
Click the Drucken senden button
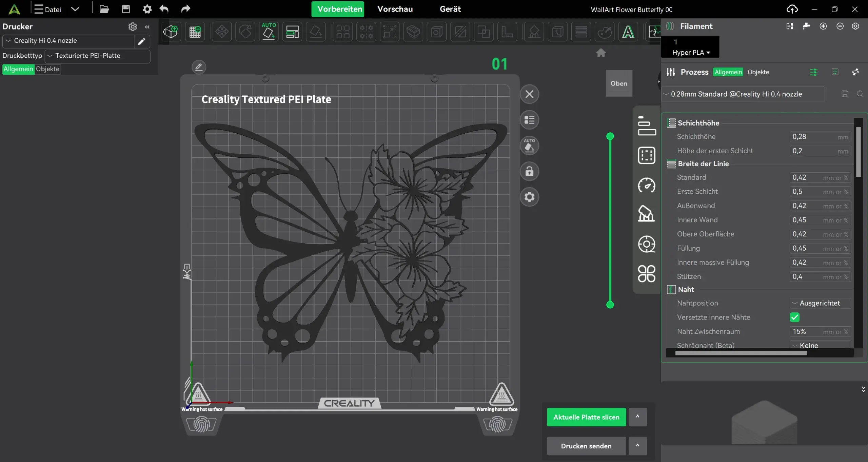click(x=586, y=446)
